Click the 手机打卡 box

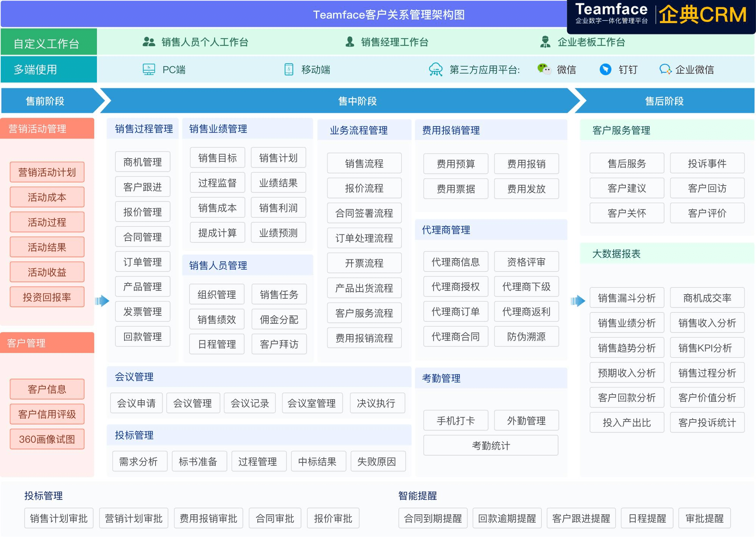click(x=456, y=421)
